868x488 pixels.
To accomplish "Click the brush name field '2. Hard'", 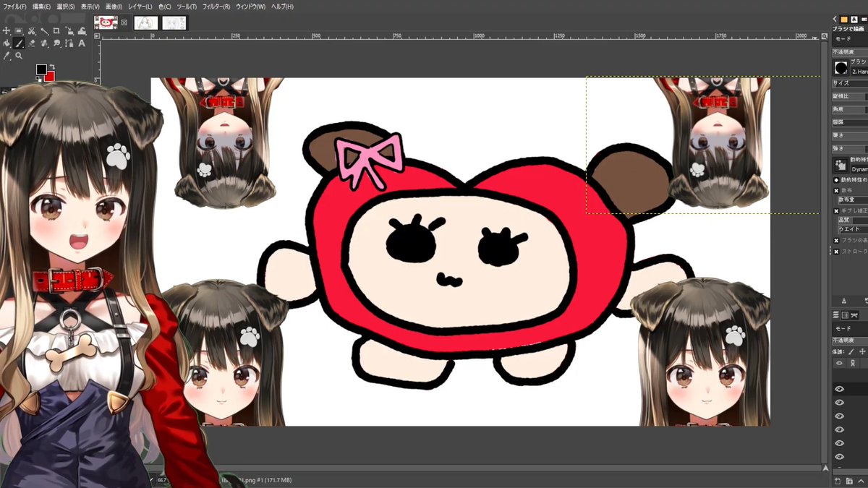I will coord(859,72).
